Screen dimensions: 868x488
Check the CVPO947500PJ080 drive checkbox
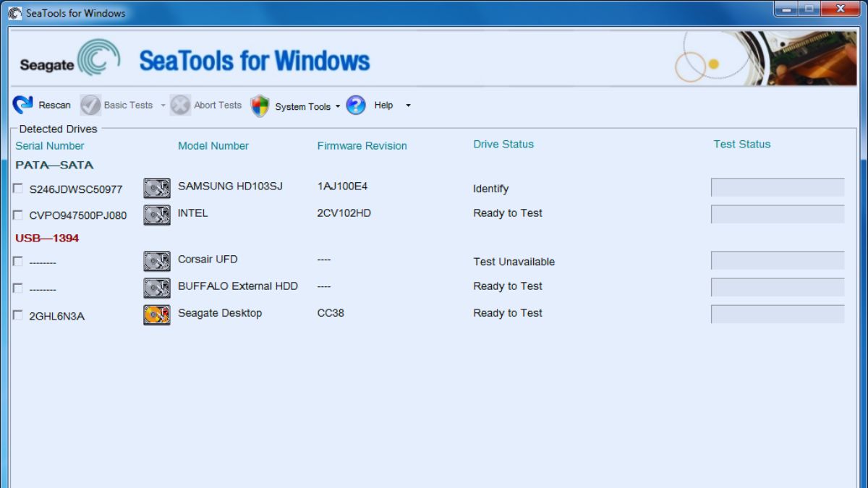tap(18, 215)
